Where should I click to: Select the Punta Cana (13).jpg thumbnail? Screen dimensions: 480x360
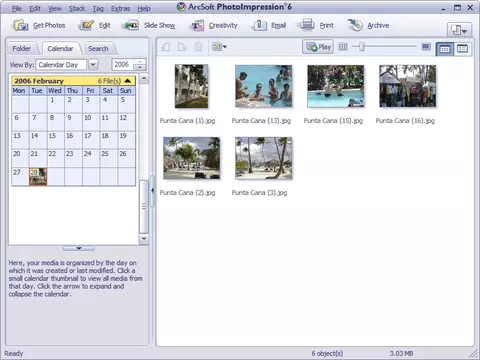pyautogui.click(x=263, y=87)
